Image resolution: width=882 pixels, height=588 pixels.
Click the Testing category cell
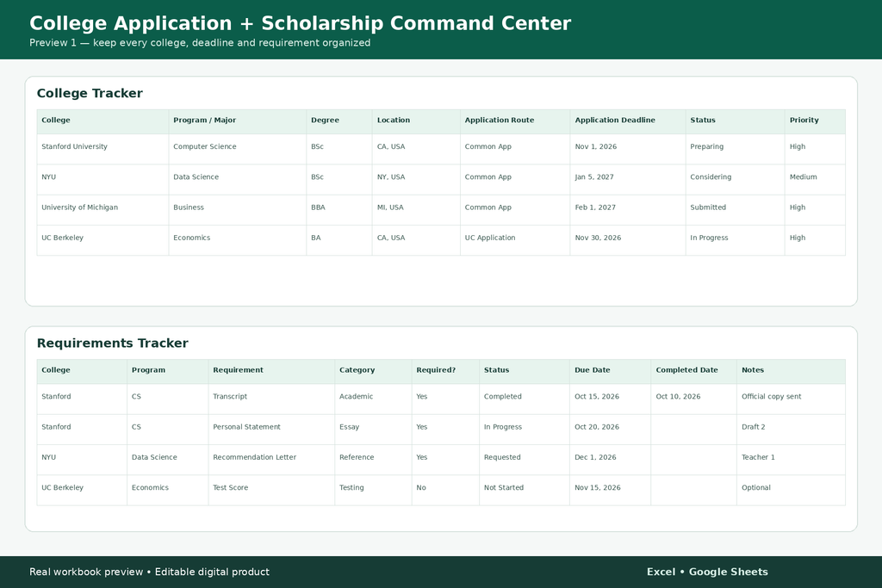point(373,490)
